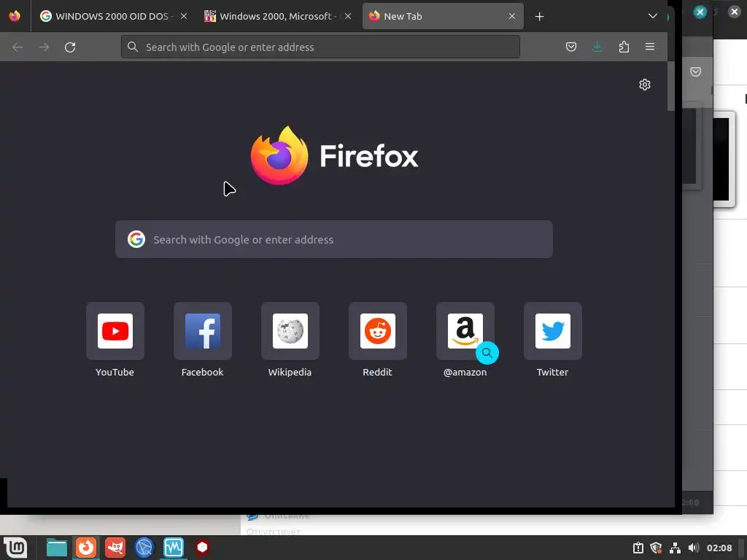The width and height of the screenshot is (747, 560).
Task: Open the Extensions puzzle icon
Action: [x=624, y=47]
